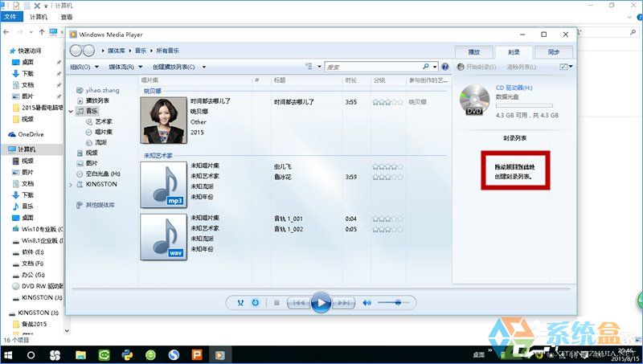Select track 音轨 1_002
The width and height of the screenshot is (643, 364).
click(289, 229)
